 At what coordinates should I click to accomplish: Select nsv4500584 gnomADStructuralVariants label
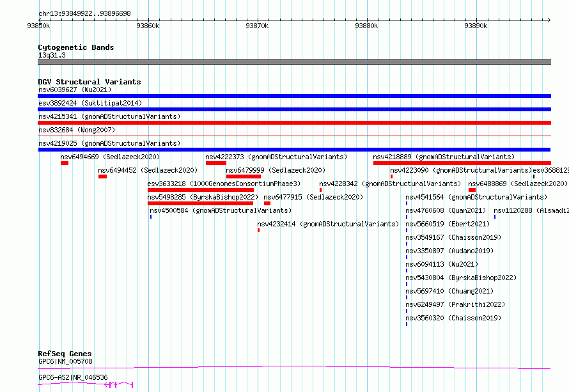[221, 210]
